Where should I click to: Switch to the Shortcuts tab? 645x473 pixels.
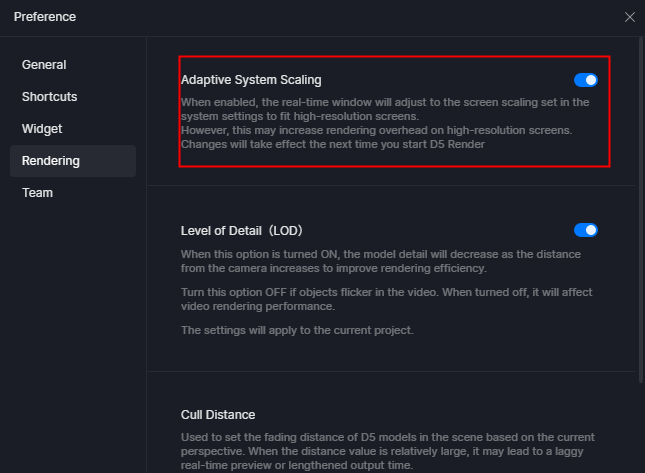(49, 97)
